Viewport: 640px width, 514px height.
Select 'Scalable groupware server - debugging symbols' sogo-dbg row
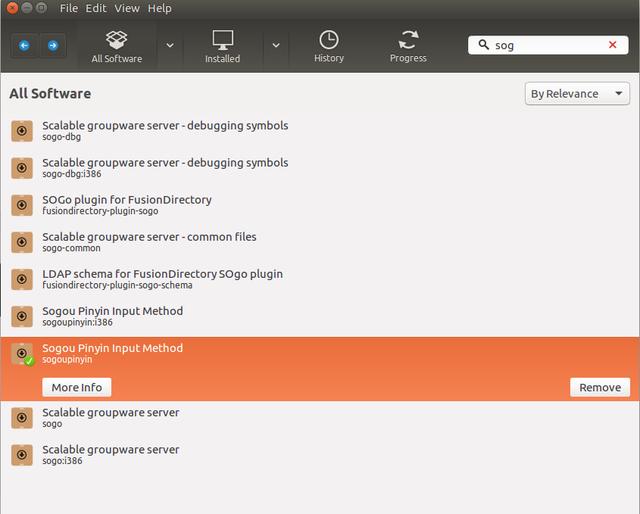pos(320,131)
